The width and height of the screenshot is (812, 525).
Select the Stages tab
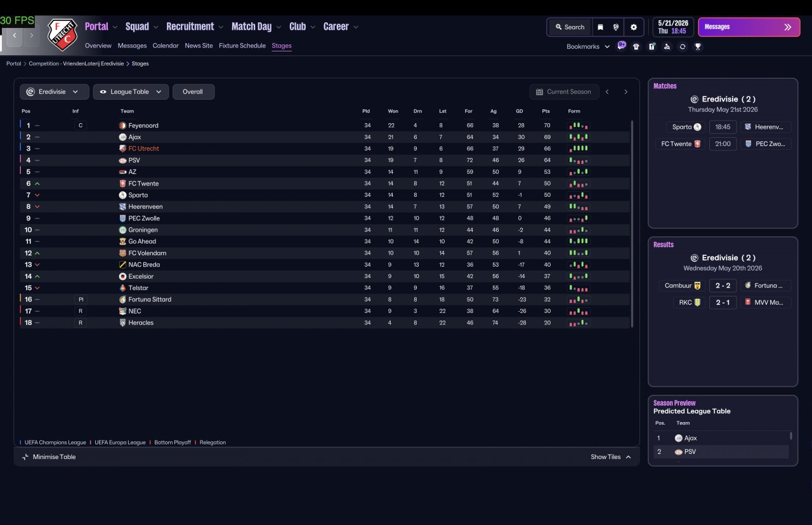coord(282,46)
